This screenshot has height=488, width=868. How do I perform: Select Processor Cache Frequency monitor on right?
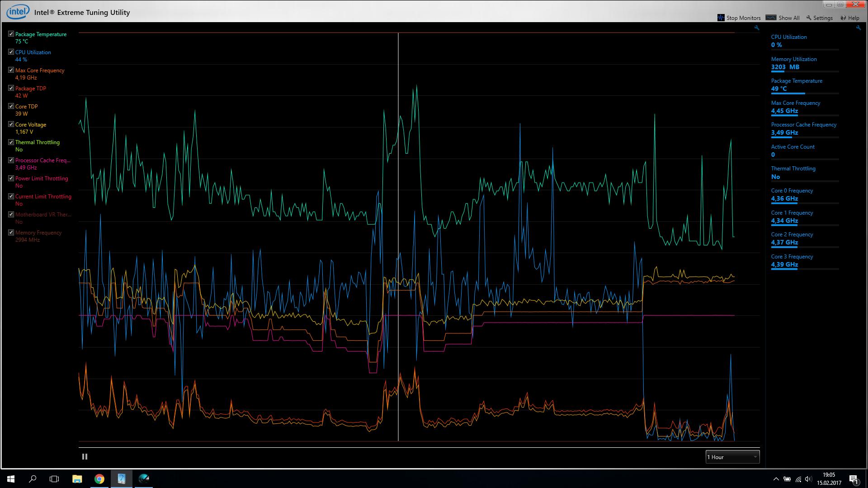pyautogui.click(x=805, y=129)
